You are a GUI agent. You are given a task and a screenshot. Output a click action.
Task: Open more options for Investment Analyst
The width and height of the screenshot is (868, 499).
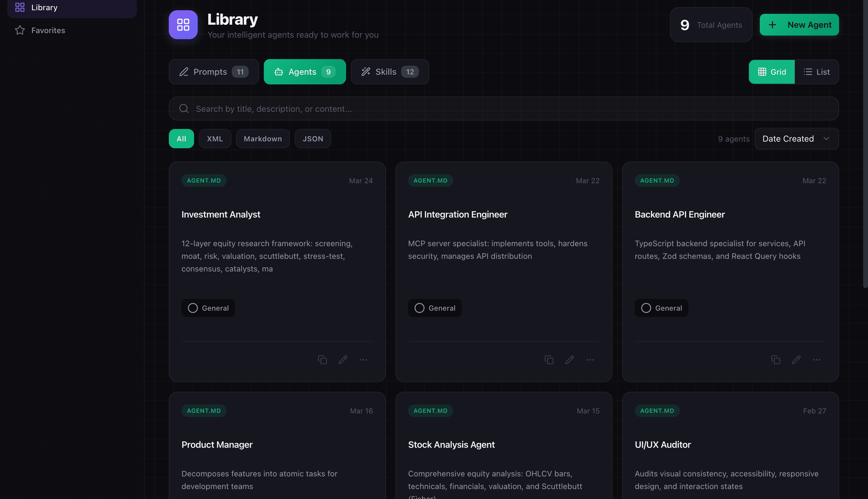pos(363,360)
